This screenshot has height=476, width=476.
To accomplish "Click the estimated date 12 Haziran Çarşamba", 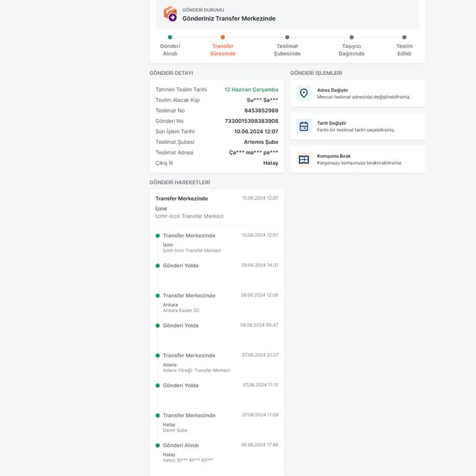I will pos(251,89).
